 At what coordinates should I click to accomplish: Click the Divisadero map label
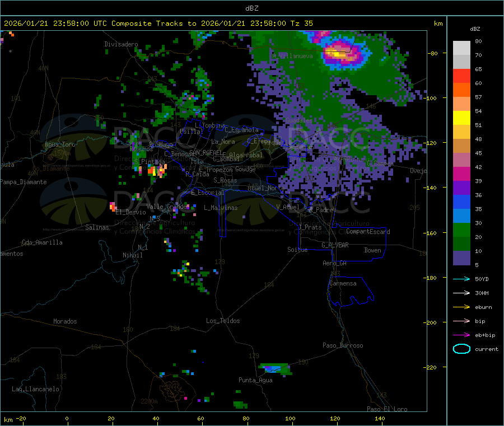pos(121,44)
